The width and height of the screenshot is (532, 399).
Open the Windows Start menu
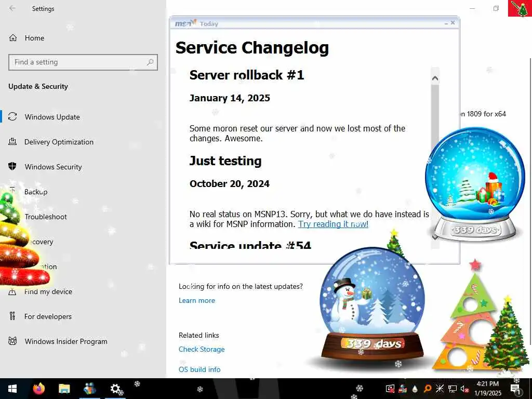pos(12,389)
